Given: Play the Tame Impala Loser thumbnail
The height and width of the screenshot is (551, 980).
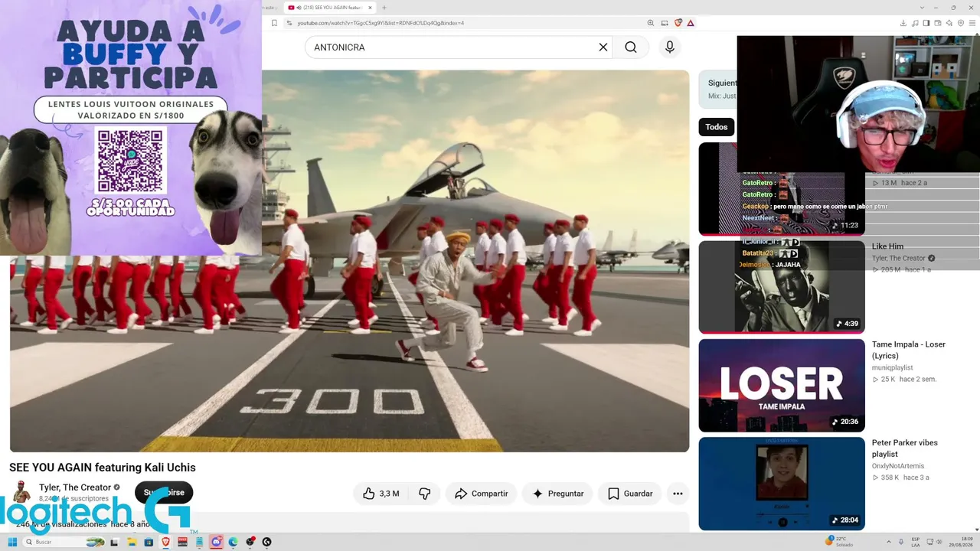Looking at the screenshot, I should coord(782,386).
